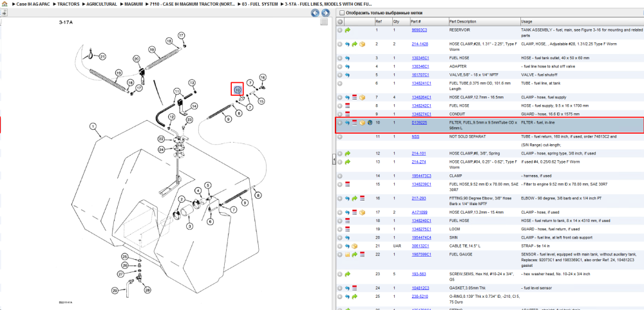
Task: Click blue arrow icon in FUEL HOSE row 3
Action: pos(348,59)
